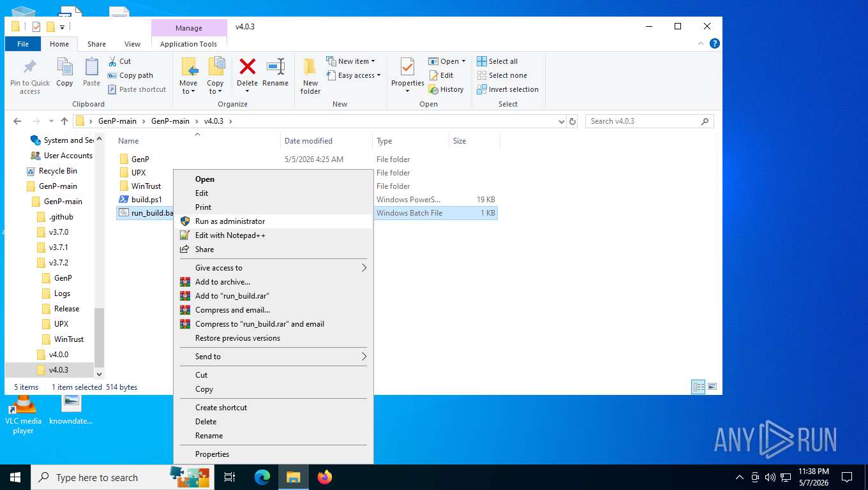Image resolution: width=868 pixels, height=490 pixels.
Task: Select the UPX folder in file list
Action: tap(138, 173)
